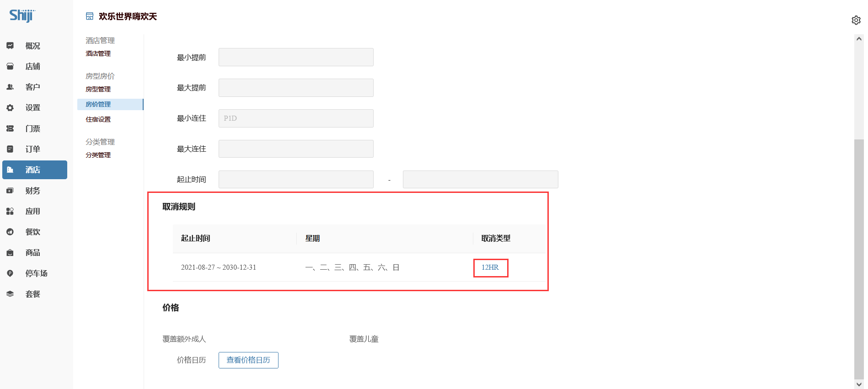The width and height of the screenshot is (868, 389).
Task: Click the 概况 overview icon in sidebar
Action: click(x=10, y=46)
